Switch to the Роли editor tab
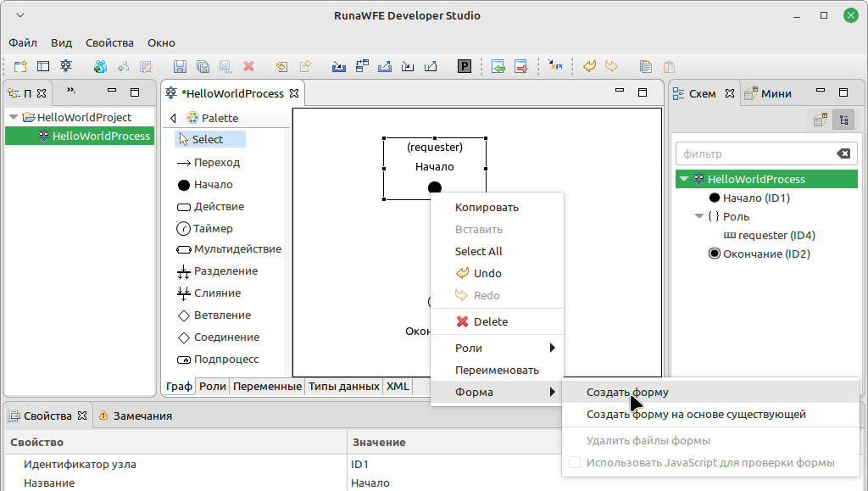The image size is (868, 491). pyautogui.click(x=213, y=387)
